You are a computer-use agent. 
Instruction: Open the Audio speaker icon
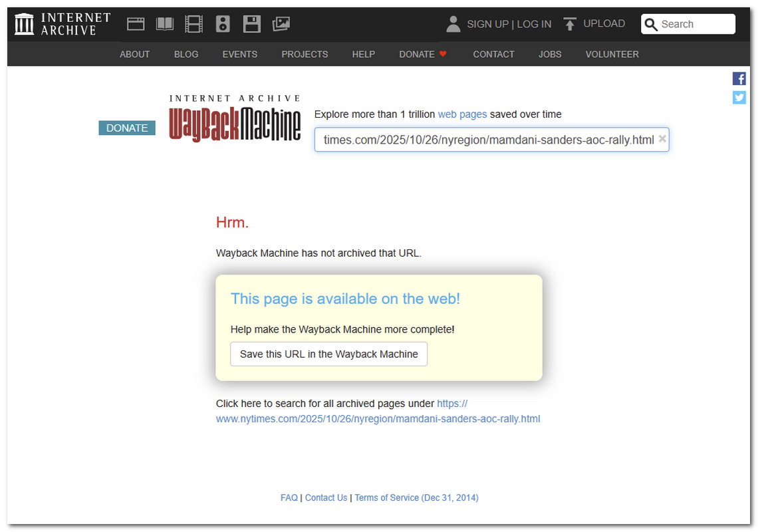tap(223, 24)
